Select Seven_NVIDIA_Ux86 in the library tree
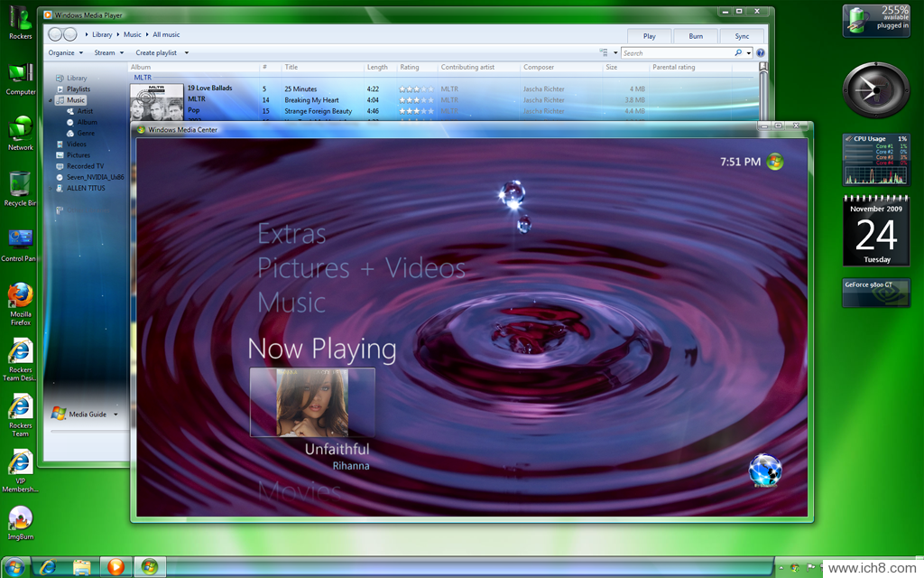The height and width of the screenshot is (578, 924). coord(95,177)
